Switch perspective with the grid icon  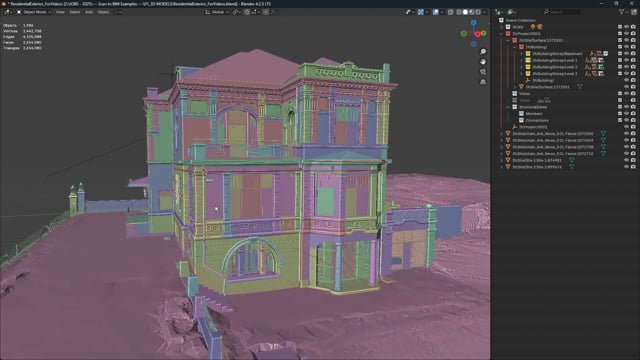[x=483, y=82]
